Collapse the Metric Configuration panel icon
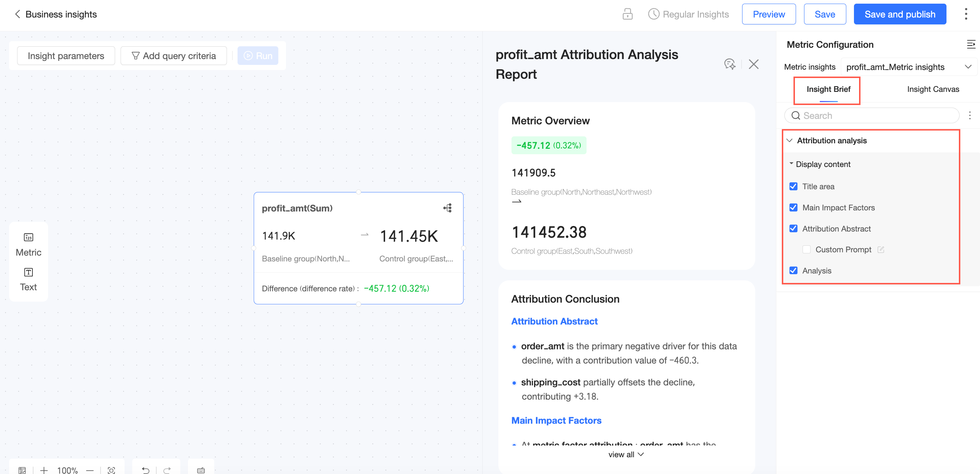 click(971, 44)
